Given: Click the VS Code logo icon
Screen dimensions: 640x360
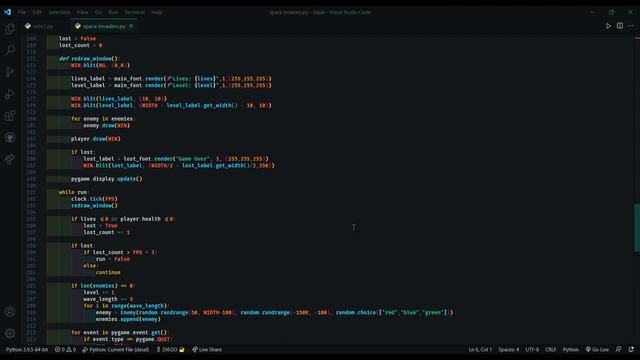Looking at the screenshot, I should (x=7, y=12).
